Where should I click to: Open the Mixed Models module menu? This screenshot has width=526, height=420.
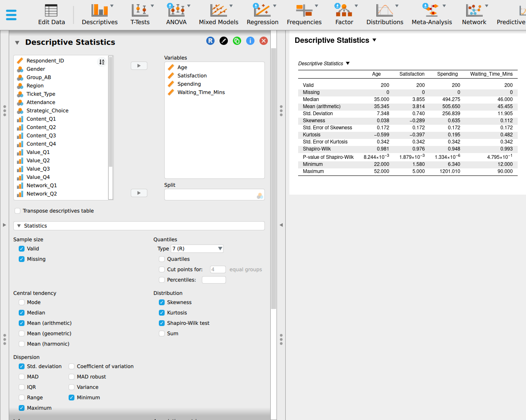219,15
